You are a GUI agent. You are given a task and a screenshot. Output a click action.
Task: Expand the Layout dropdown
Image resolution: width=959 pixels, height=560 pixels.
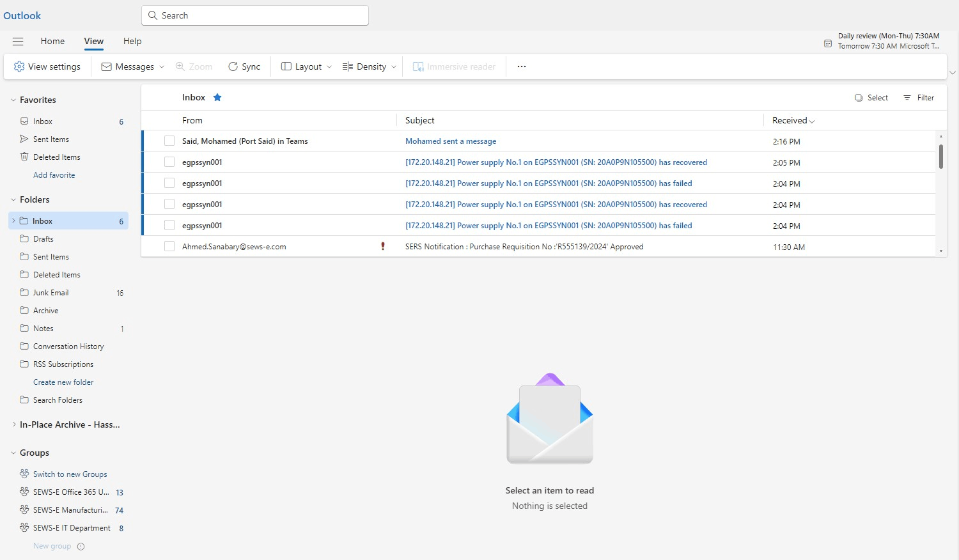(x=305, y=66)
